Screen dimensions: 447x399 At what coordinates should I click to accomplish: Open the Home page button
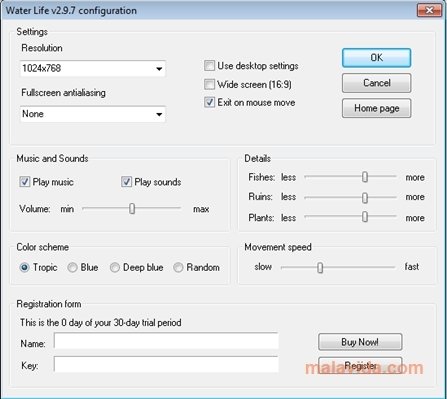point(376,108)
